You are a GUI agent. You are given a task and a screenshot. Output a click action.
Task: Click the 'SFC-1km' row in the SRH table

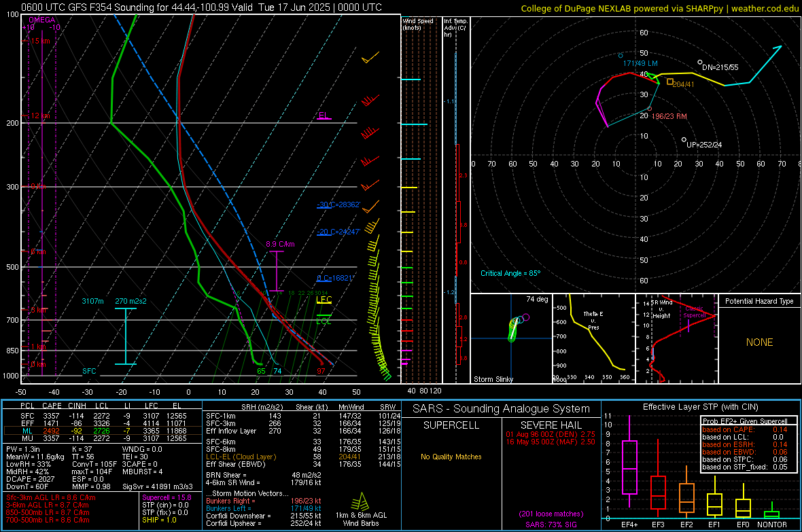click(302, 416)
